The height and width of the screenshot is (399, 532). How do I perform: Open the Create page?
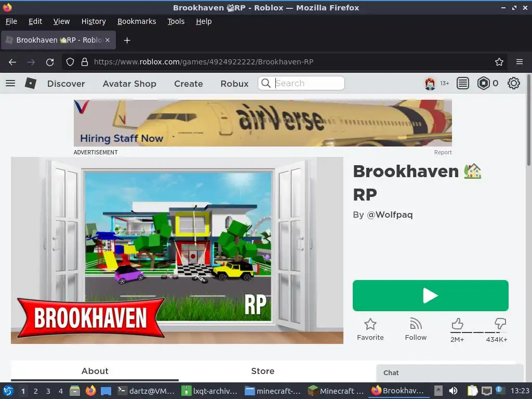pyautogui.click(x=188, y=84)
